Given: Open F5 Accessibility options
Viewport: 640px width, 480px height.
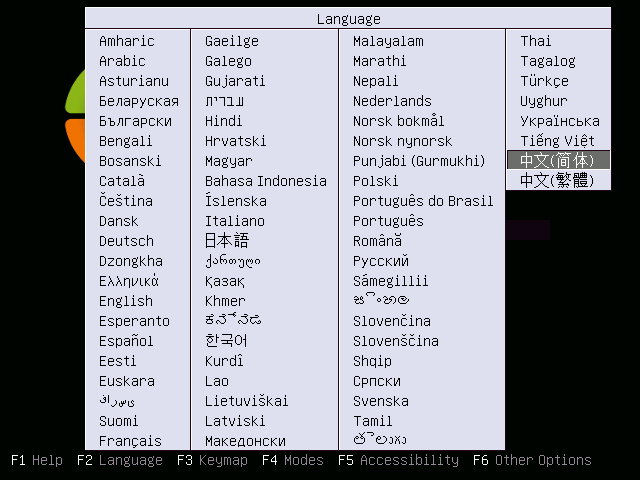Looking at the screenshot, I should 398,460.
